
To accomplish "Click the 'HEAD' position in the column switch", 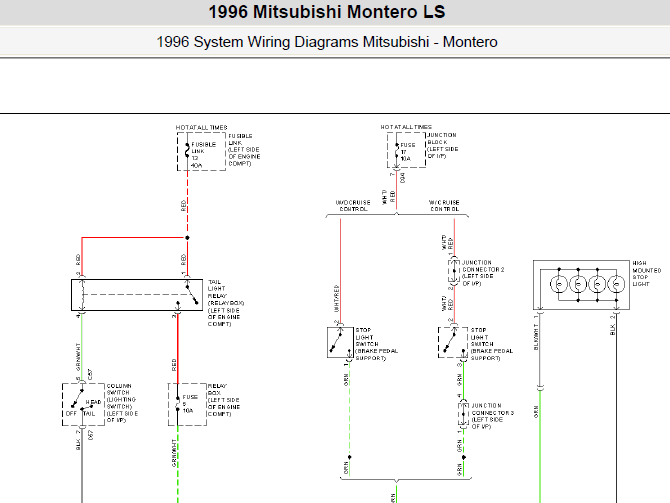I will pos(94,402).
